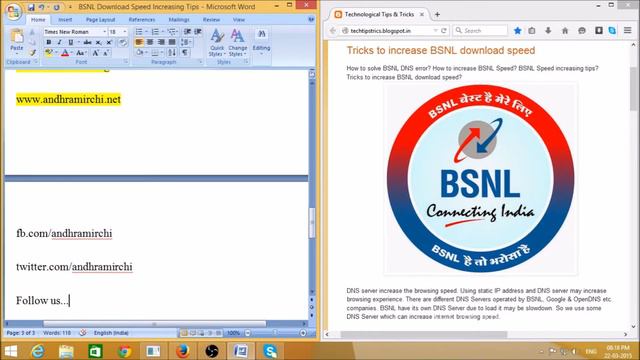Viewport: 640px width, 360px height.
Task: Click the Increase Indent icon
Action: click(x=198, y=32)
